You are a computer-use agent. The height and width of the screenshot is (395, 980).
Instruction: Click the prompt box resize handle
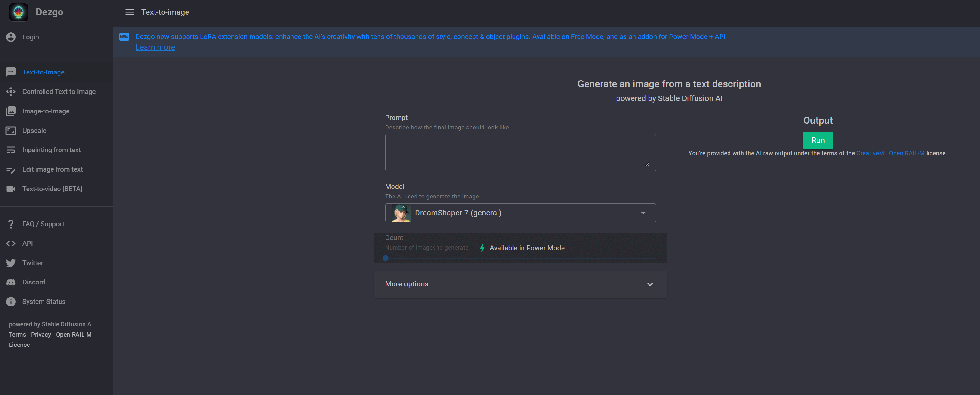coord(647,164)
